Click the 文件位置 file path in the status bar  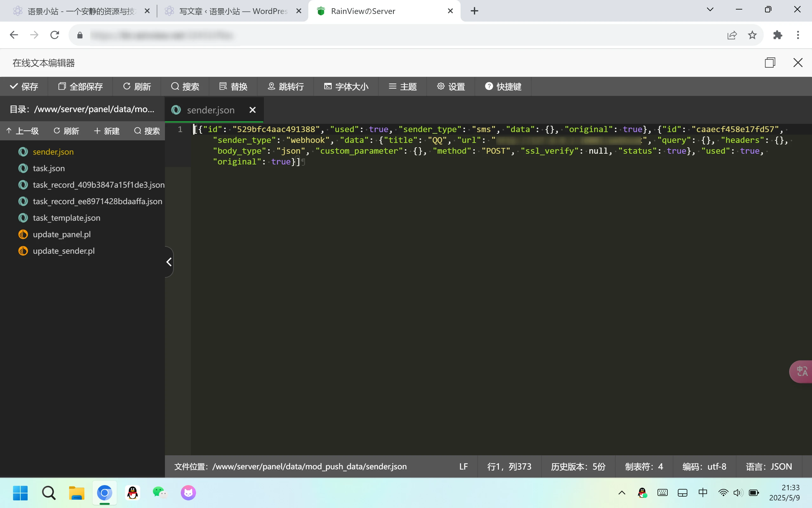[290, 466]
